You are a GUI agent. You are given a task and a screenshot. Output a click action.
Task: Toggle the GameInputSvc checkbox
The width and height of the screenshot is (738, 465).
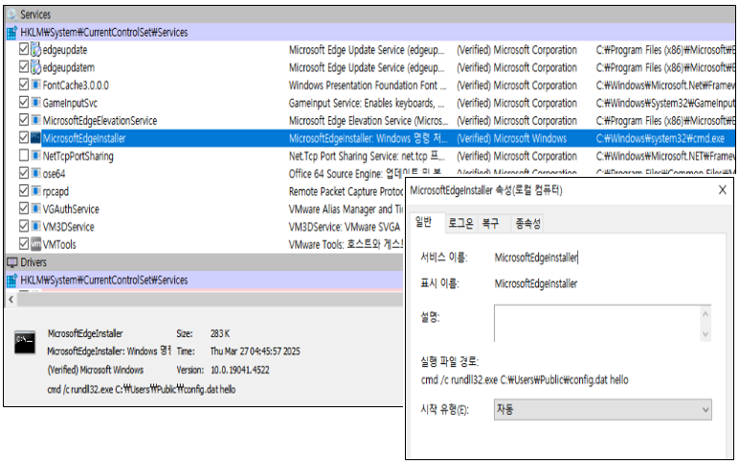tap(24, 102)
